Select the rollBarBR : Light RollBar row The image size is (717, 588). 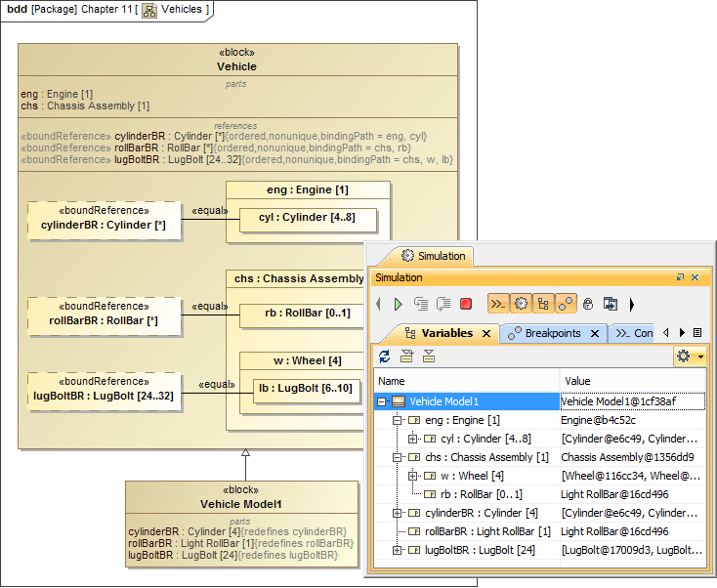click(x=540, y=531)
